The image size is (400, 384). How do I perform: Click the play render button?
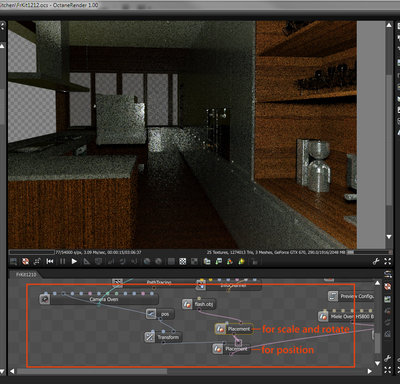(74, 261)
